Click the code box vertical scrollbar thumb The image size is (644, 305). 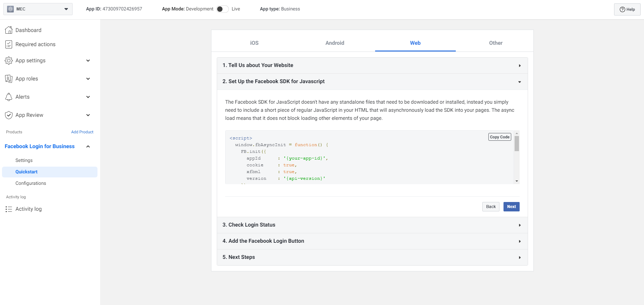pyautogui.click(x=517, y=144)
